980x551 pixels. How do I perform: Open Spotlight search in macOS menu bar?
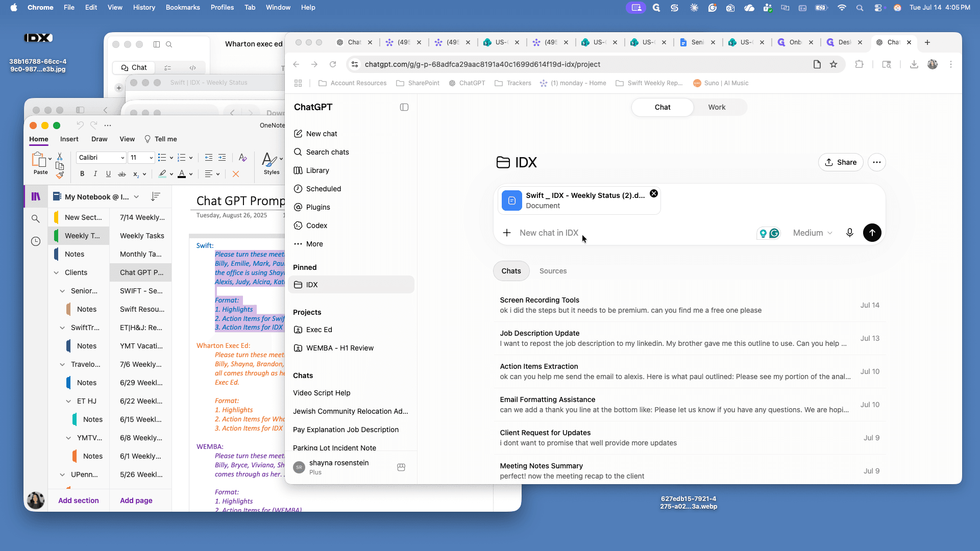click(x=860, y=8)
